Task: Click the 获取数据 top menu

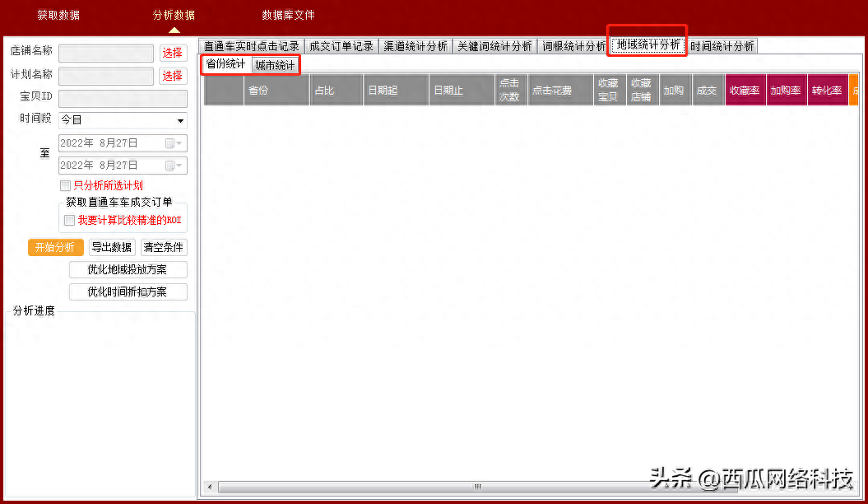Action: 58,16
